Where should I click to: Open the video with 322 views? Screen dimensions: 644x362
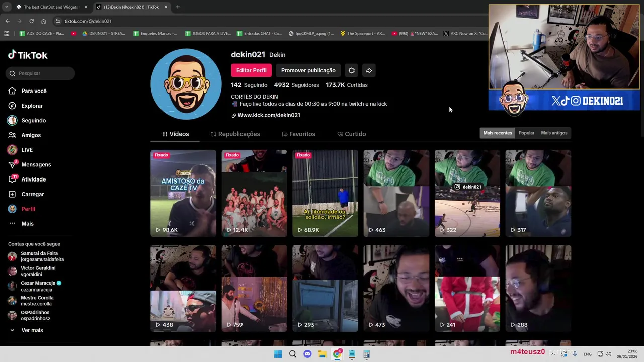[467, 193]
